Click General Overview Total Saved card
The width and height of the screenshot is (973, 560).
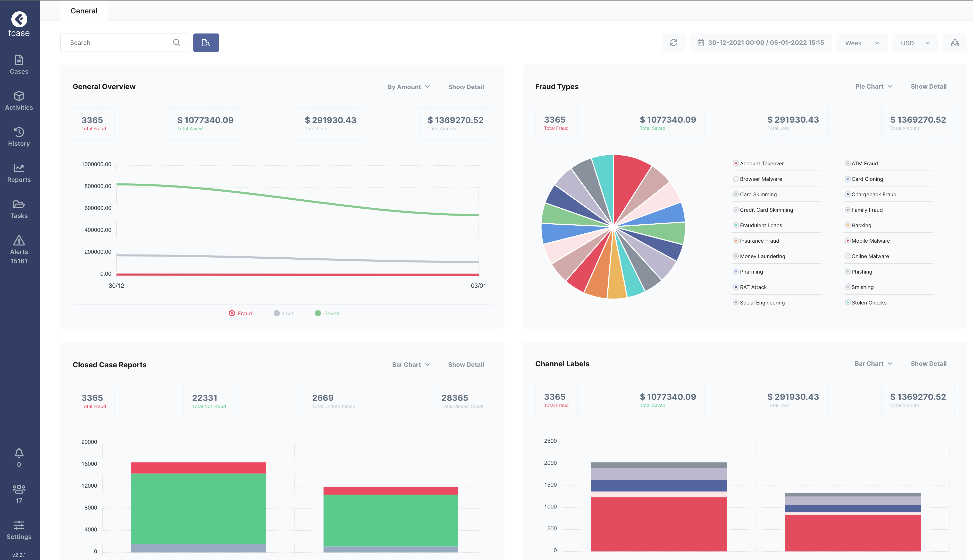point(205,123)
